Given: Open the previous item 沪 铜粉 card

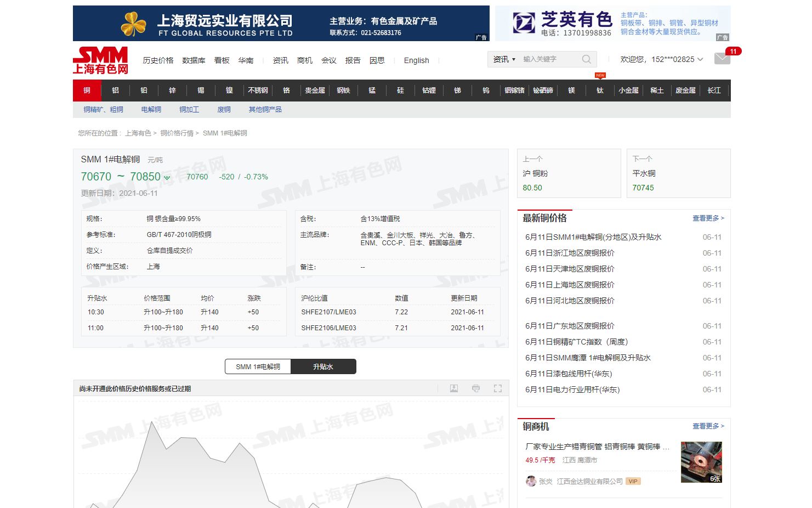Looking at the screenshot, I should pyautogui.click(x=569, y=173).
